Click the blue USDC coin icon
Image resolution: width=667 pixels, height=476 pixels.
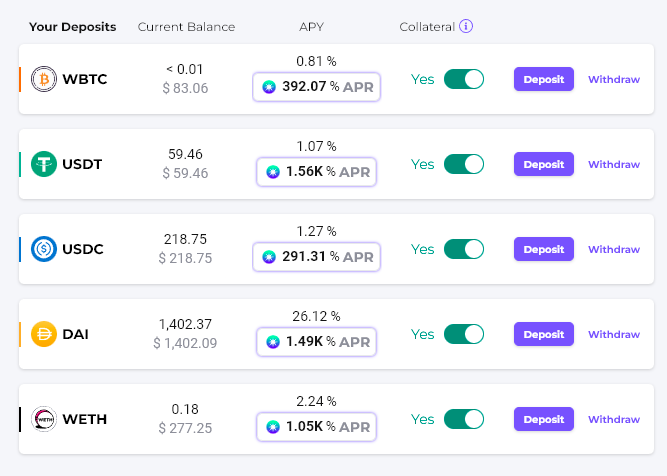[x=44, y=249]
